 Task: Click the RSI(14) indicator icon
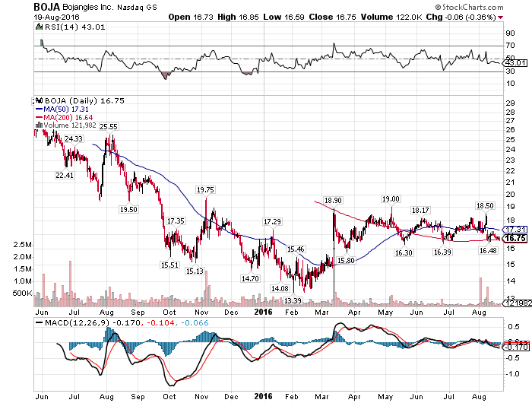point(39,27)
